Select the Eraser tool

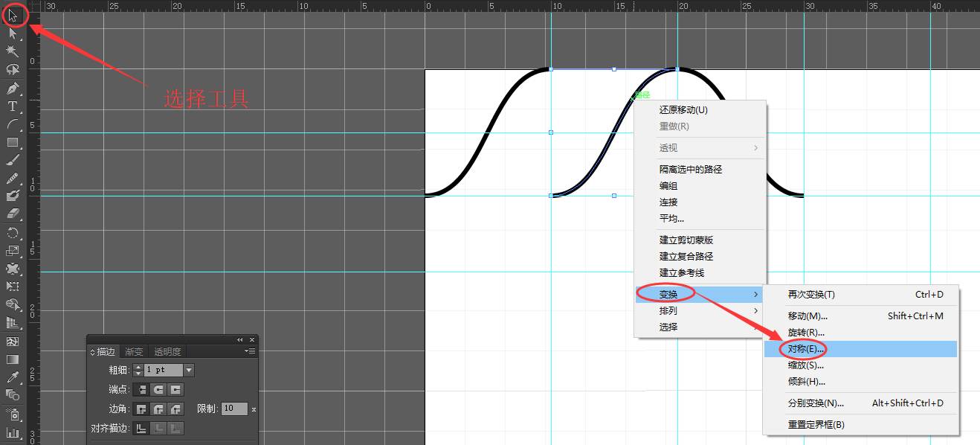13,214
